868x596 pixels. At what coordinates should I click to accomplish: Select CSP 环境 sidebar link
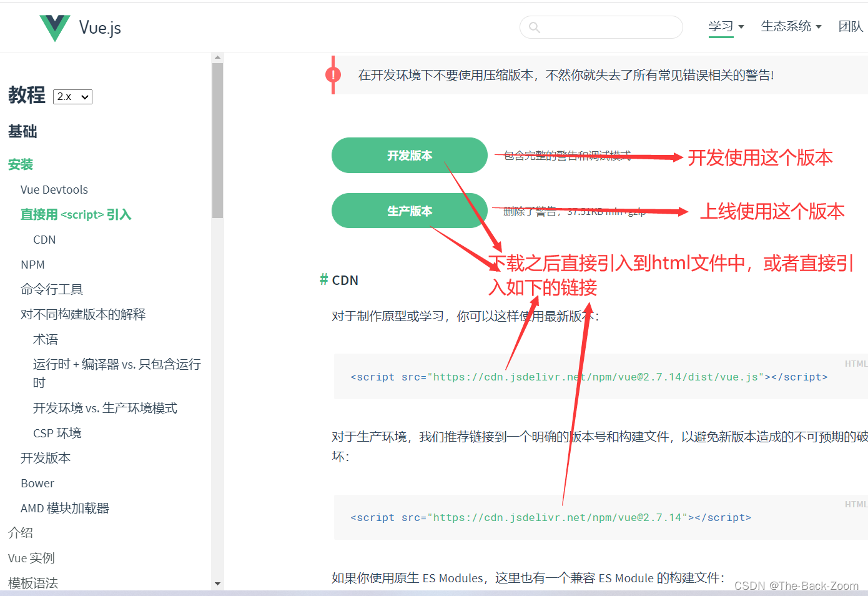point(57,433)
